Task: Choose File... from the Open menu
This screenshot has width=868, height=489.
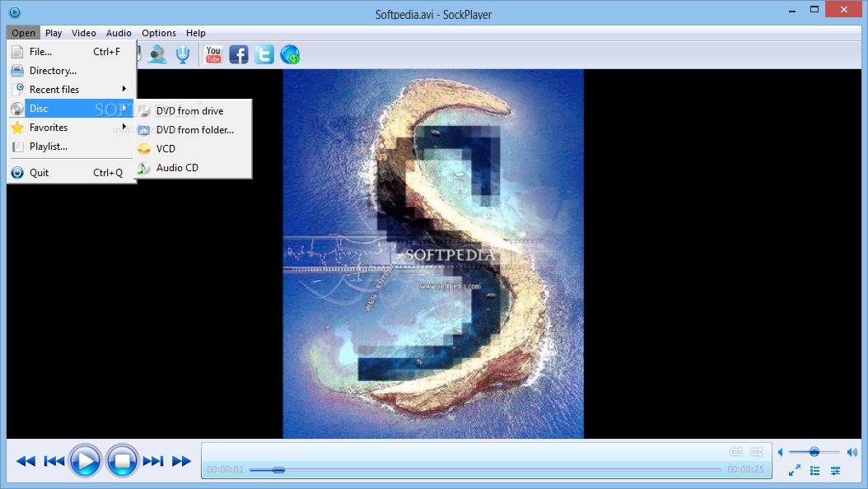Action: pos(72,51)
